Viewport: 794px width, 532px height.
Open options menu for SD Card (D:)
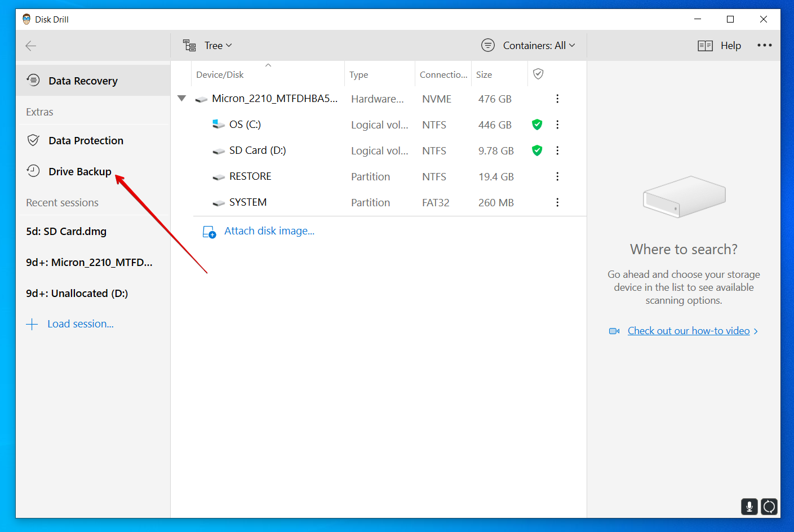pyautogui.click(x=557, y=150)
